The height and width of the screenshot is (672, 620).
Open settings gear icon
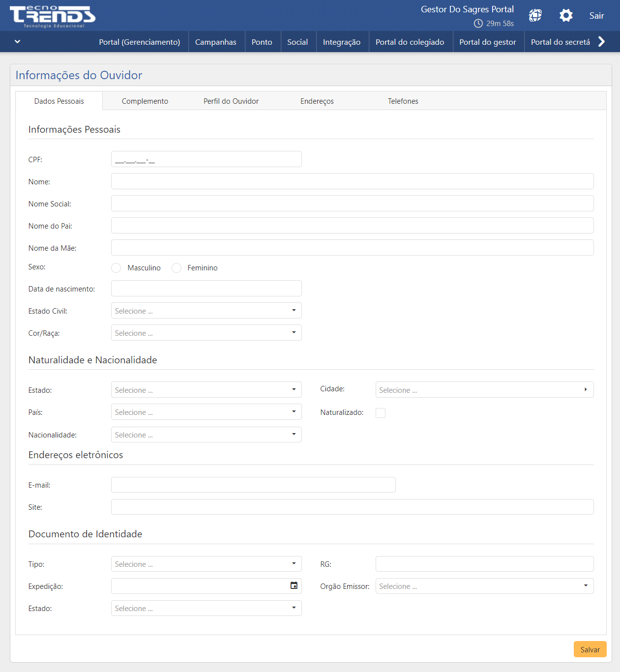coord(566,16)
